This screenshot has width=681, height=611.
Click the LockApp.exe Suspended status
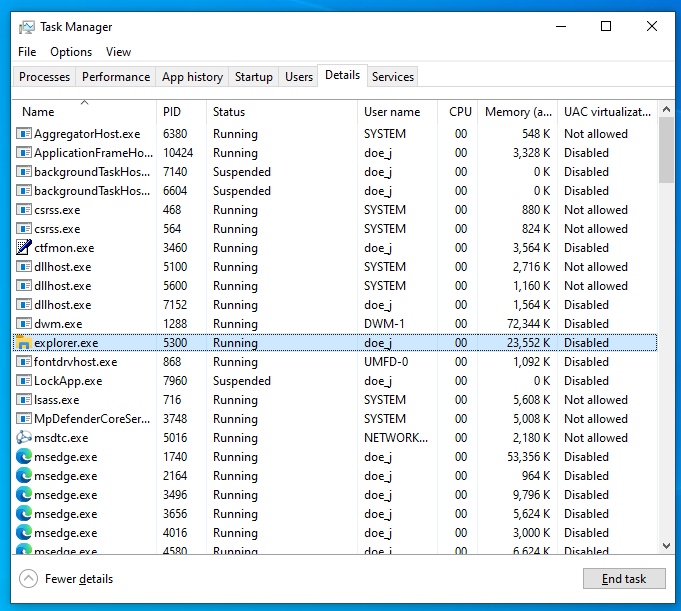[x=241, y=381]
